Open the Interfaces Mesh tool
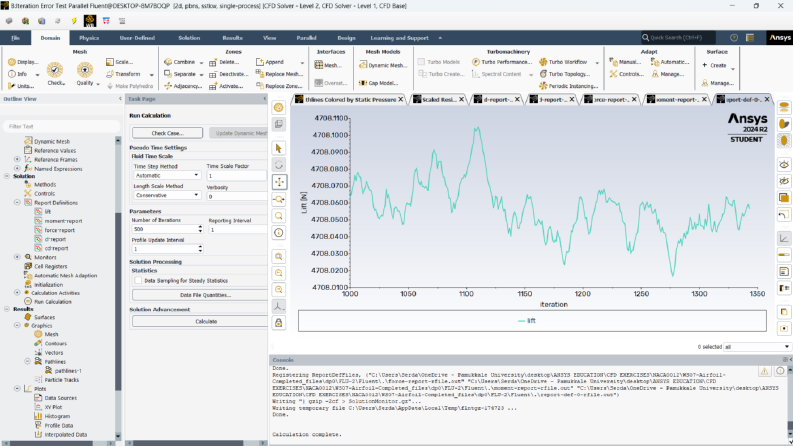Viewport: 793px width, 446px height. (328, 65)
